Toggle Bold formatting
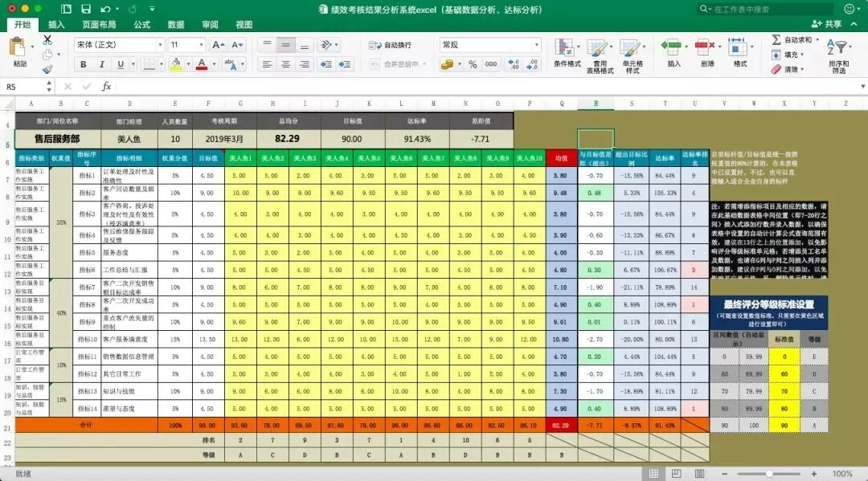Screen dimensions: 868x481 click(x=83, y=65)
